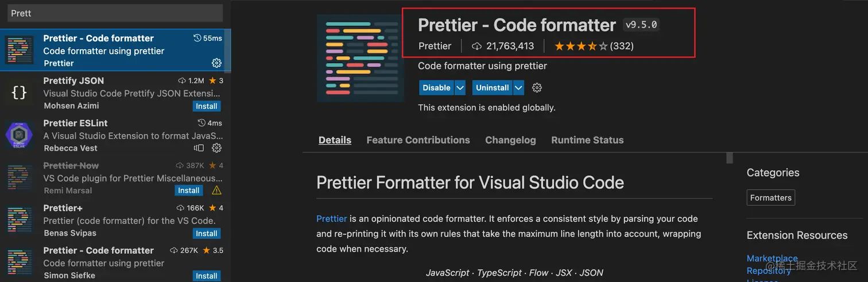868x282 pixels.
Task: Follow the blue Prettier link in the description
Action: [x=332, y=218]
